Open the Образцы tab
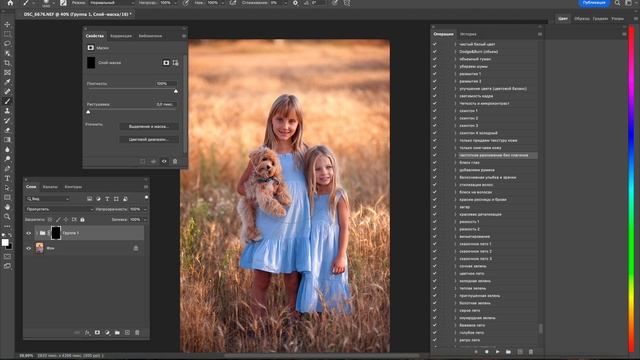 coord(582,19)
